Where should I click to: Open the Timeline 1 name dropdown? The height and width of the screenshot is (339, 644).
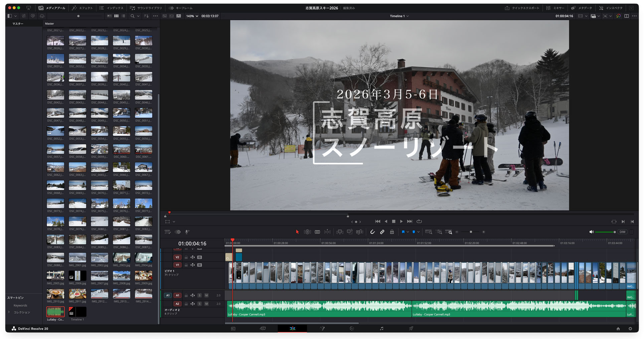point(399,16)
